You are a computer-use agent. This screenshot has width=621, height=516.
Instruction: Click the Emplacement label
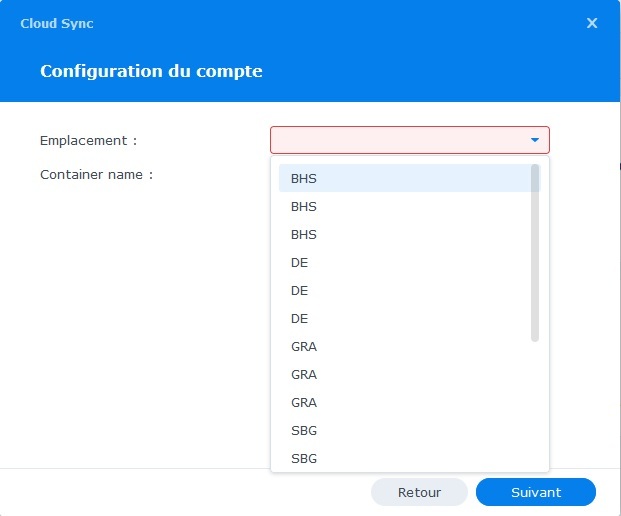[88, 141]
